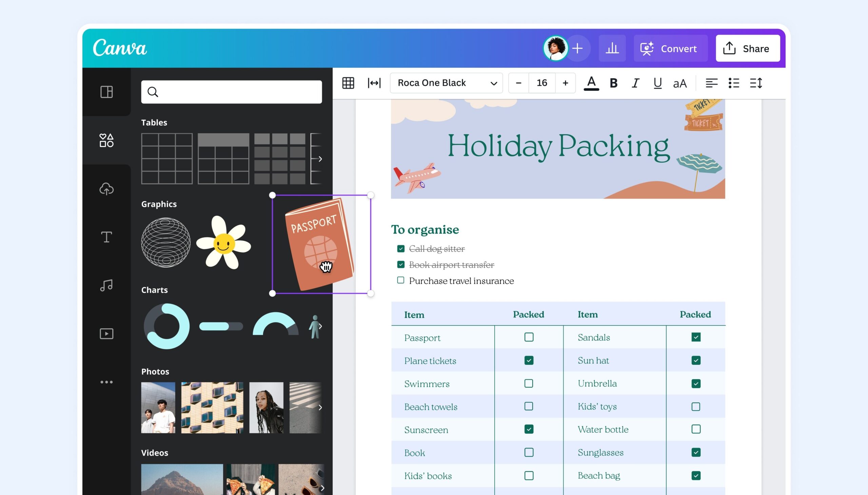
Task: Toggle underline formatting
Action: (657, 83)
